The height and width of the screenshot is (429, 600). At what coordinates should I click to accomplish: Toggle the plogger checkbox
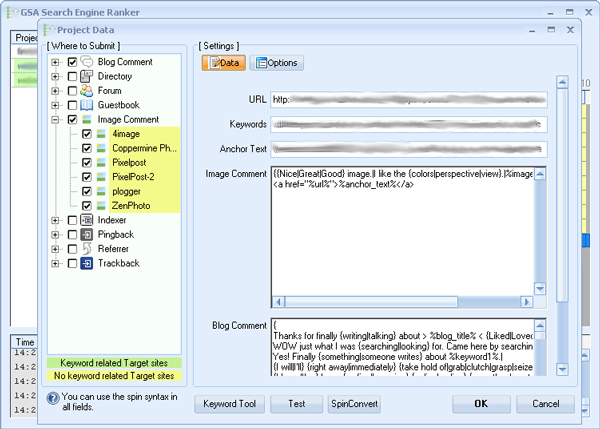tap(87, 191)
